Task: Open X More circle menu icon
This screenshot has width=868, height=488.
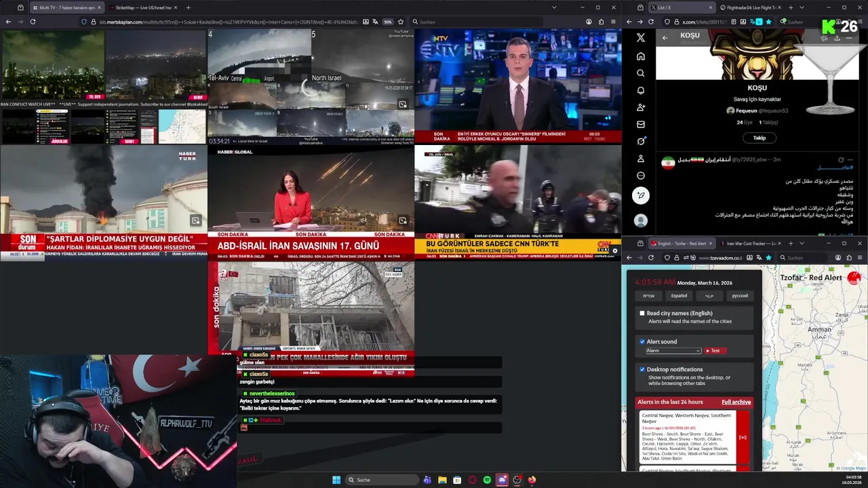Action: point(641,176)
